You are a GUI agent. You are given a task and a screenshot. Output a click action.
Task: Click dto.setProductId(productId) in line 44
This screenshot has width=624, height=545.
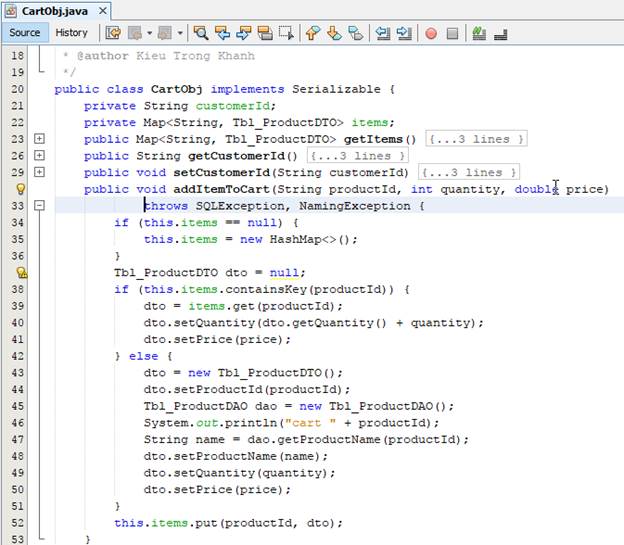[246, 389]
